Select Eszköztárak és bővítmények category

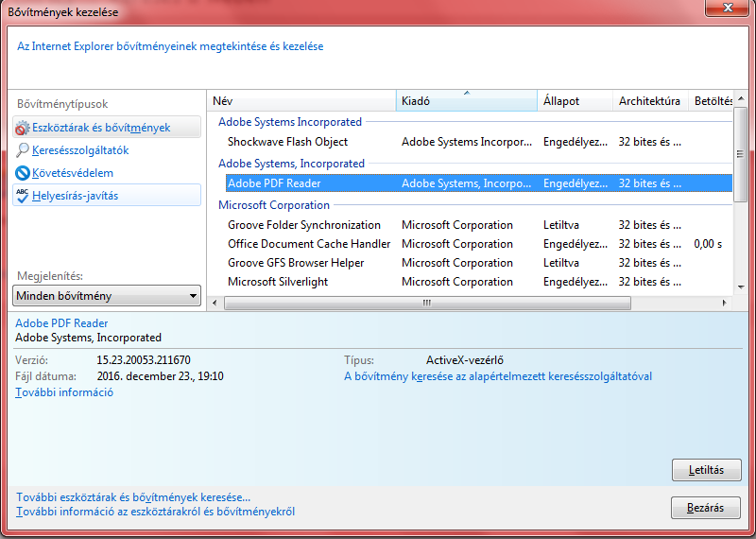point(107,128)
